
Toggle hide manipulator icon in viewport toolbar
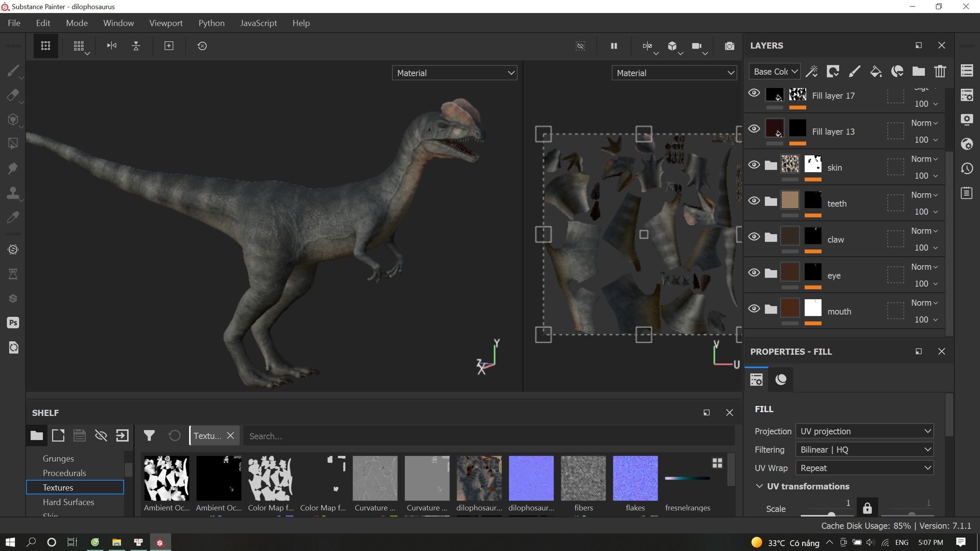580,46
